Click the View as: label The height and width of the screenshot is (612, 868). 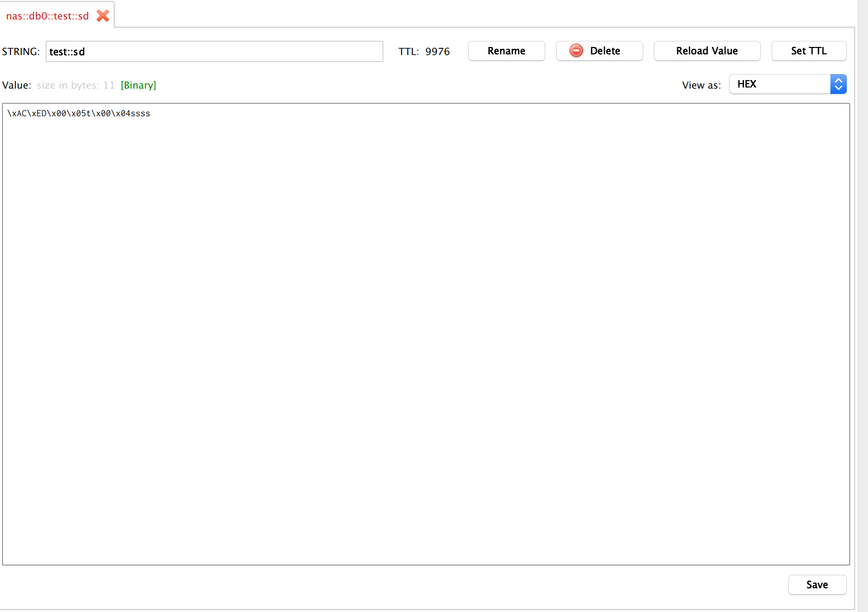(x=701, y=85)
